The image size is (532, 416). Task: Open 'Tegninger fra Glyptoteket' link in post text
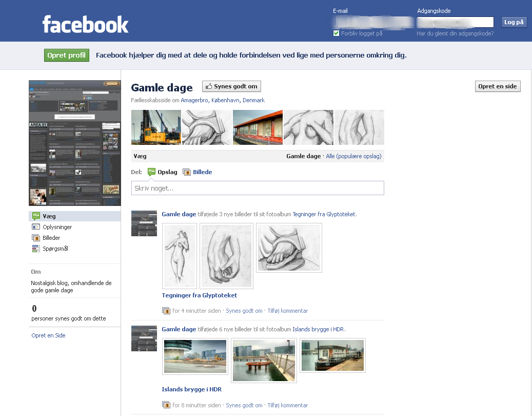[x=324, y=214]
